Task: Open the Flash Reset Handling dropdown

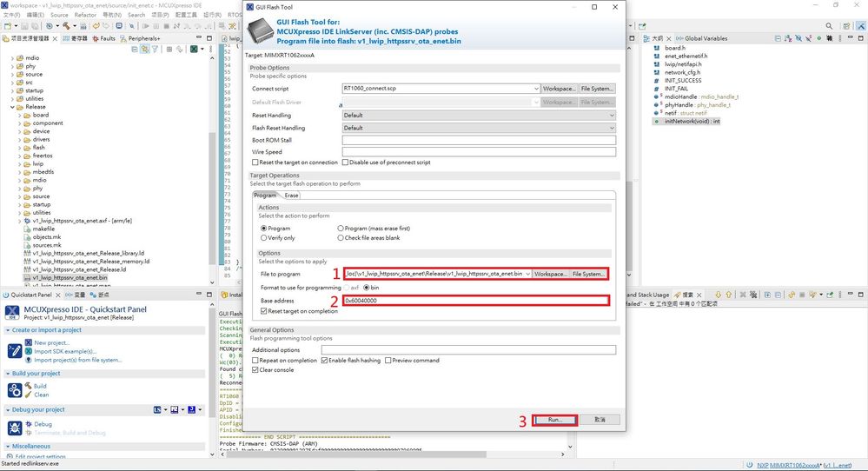Action: coord(612,129)
